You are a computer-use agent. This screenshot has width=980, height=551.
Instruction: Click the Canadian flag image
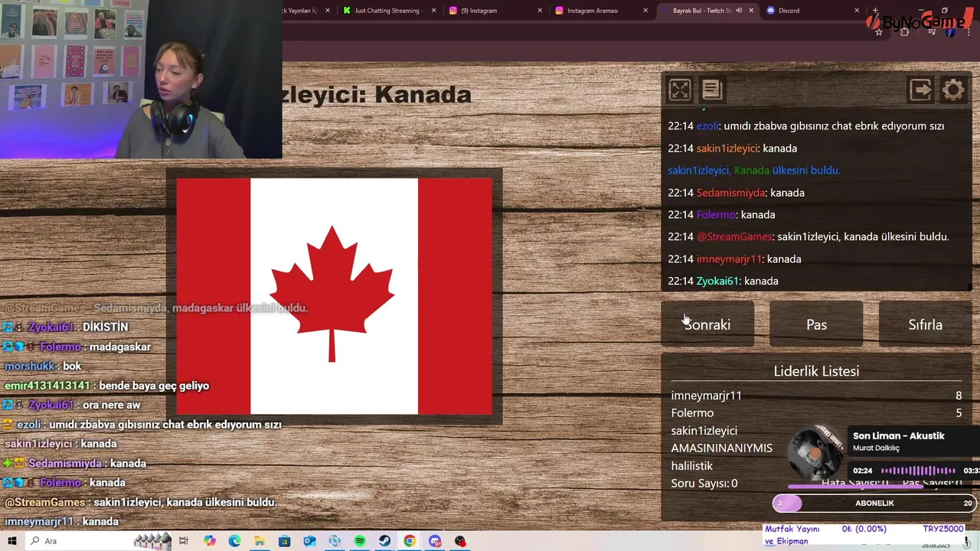[x=334, y=296]
